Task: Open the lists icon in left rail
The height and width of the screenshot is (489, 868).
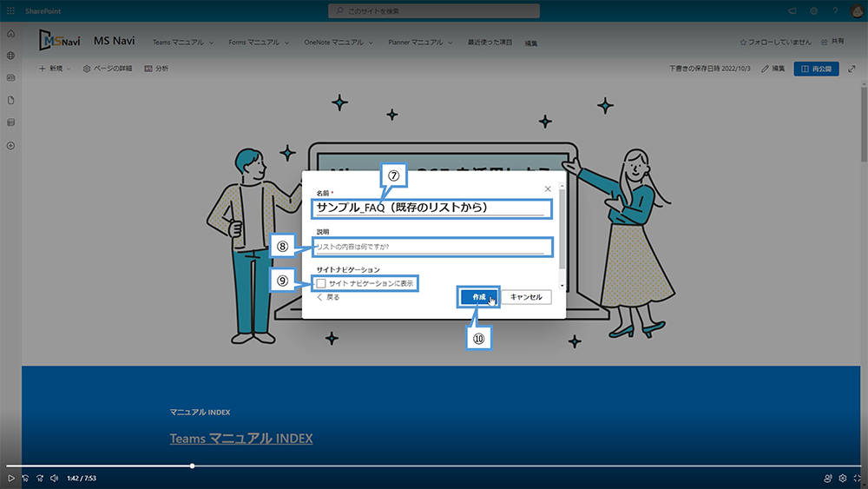Action: [10, 122]
